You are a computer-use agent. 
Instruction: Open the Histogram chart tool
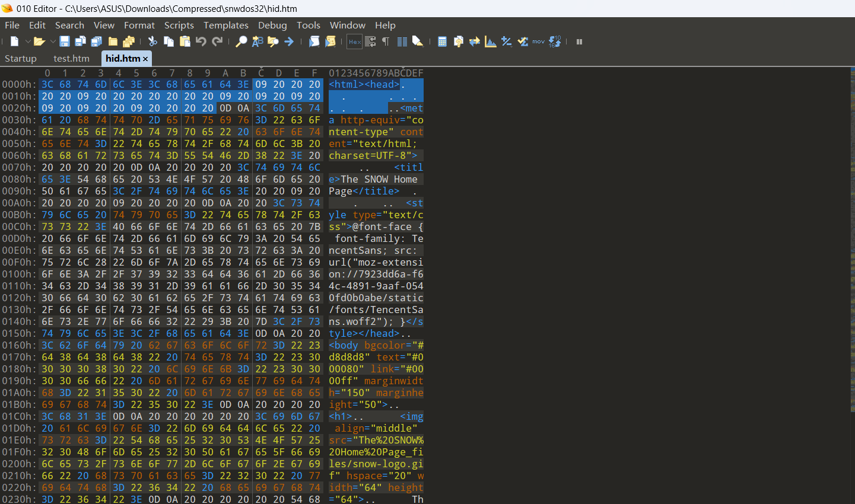point(491,42)
